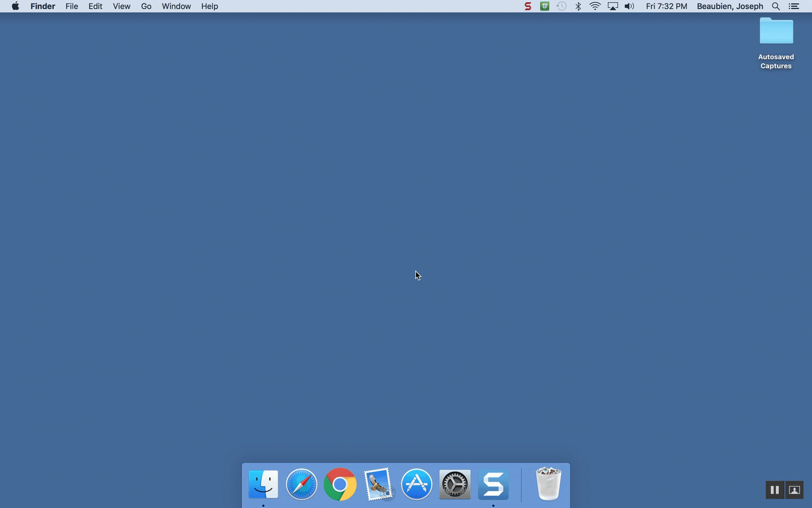Open the Apple menu
Viewport: 812px width, 508px height.
click(x=15, y=6)
